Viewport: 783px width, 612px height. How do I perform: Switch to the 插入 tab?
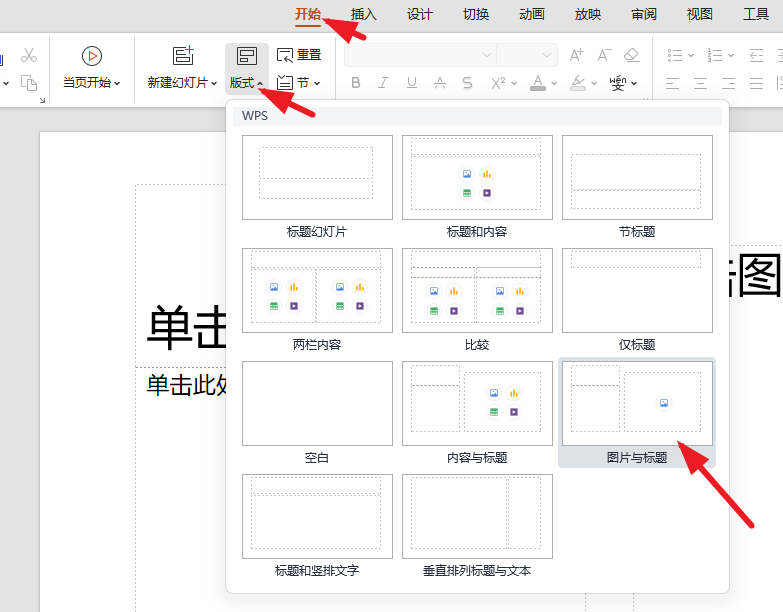tap(364, 14)
